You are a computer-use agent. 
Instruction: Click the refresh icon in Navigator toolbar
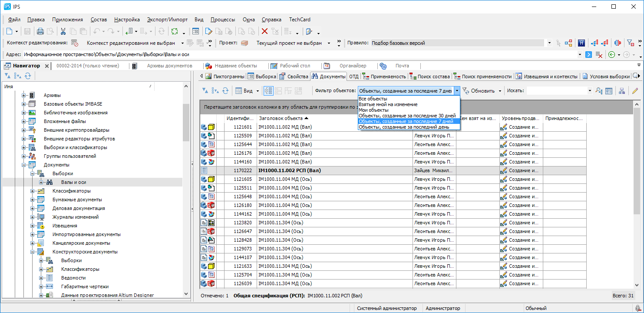click(28, 76)
